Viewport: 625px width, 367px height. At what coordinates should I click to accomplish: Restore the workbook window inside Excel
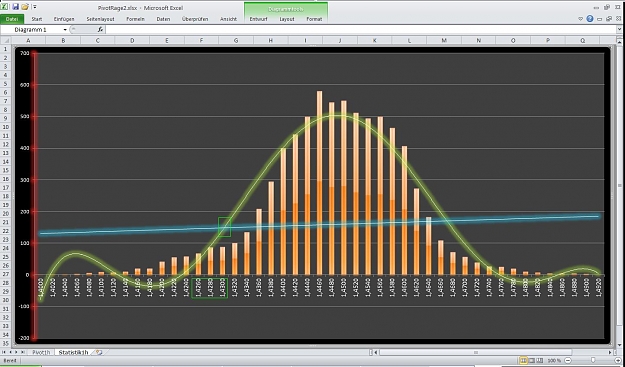(609, 19)
